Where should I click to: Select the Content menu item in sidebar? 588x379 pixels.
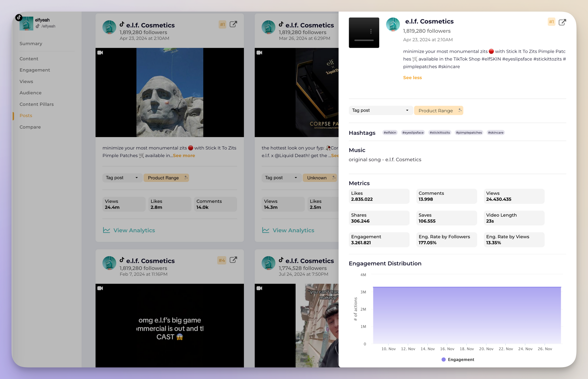(x=29, y=58)
